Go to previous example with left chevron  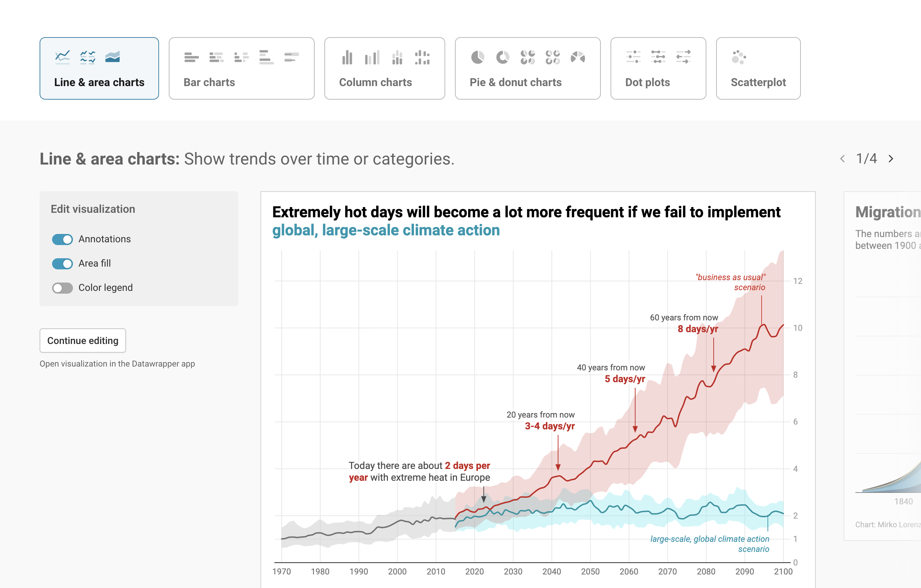(843, 159)
